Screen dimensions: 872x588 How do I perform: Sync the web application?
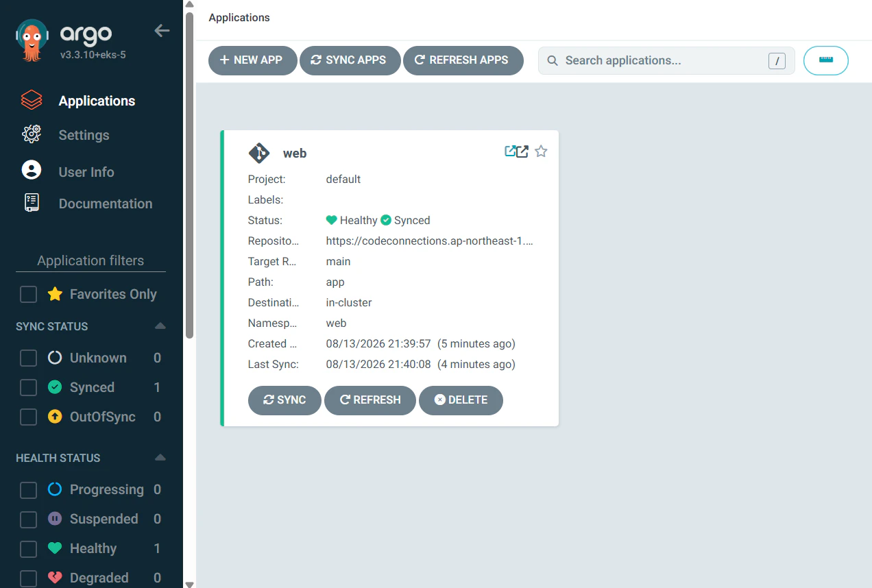click(284, 400)
